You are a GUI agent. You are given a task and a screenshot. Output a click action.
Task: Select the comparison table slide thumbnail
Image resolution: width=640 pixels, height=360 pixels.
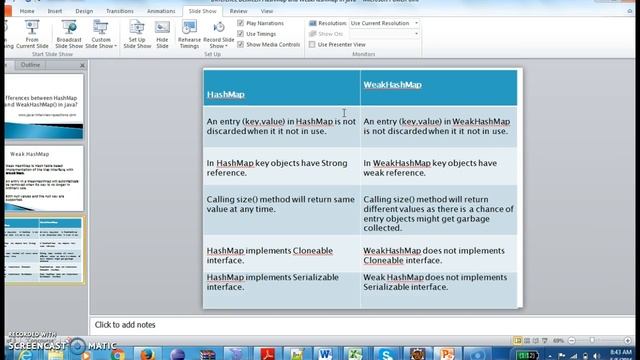tap(43, 250)
